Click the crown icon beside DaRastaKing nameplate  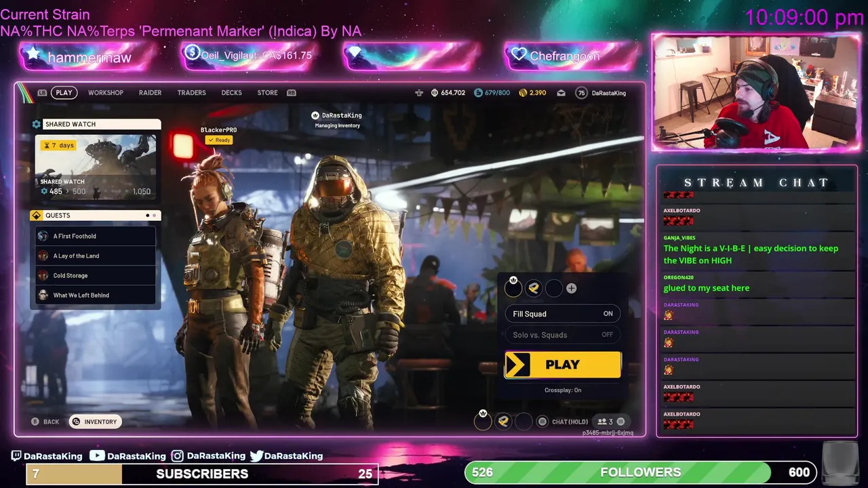click(315, 115)
